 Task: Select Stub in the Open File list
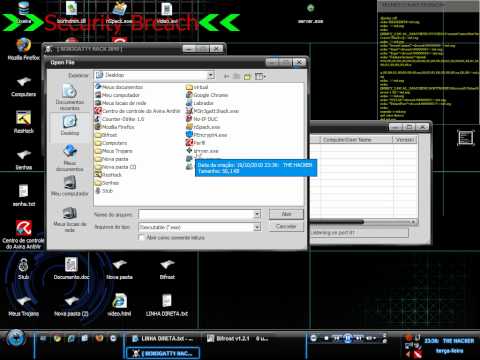(104, 191)
